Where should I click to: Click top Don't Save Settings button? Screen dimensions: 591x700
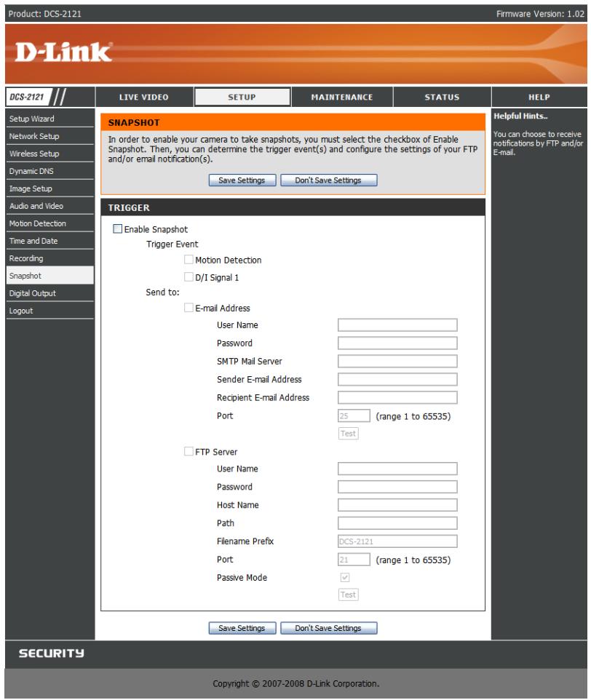328,180
